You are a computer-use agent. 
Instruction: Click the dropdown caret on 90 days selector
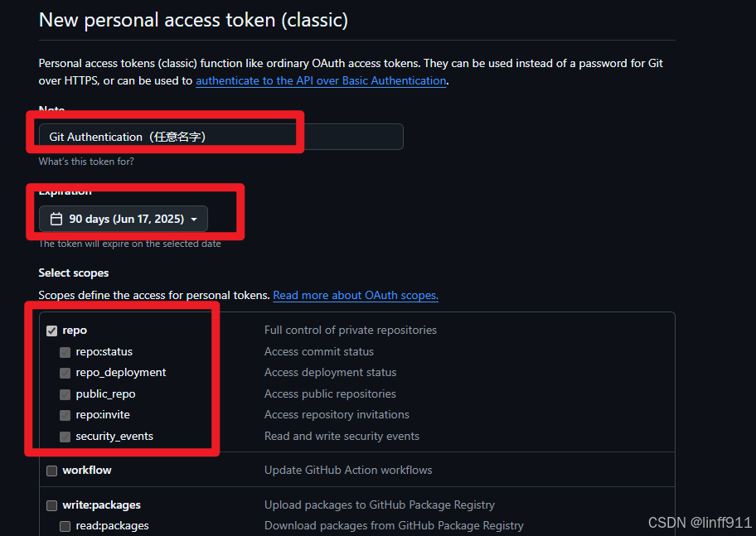pos(192,219)
